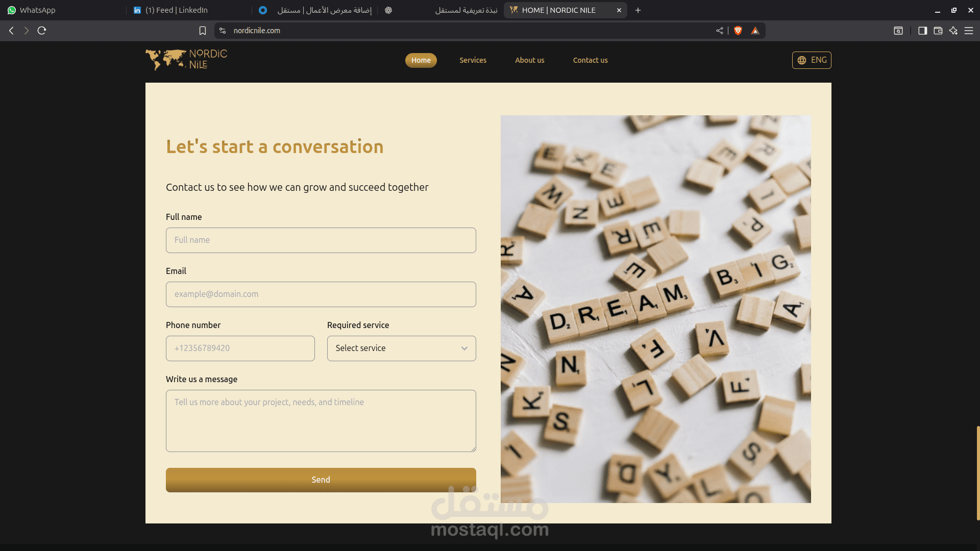
Task: Minimize the browser window
Action: point(938,10)
